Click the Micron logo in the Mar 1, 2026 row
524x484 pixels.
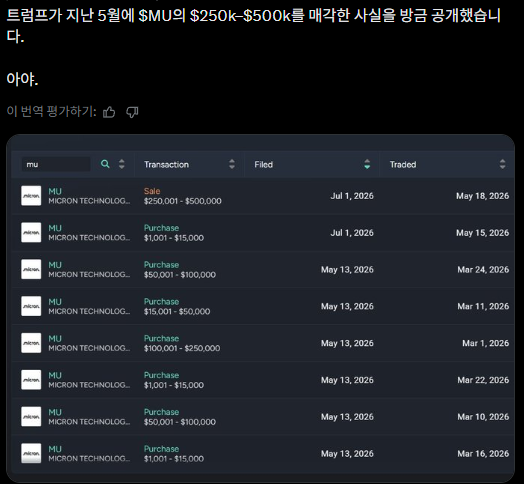(31, 343)
